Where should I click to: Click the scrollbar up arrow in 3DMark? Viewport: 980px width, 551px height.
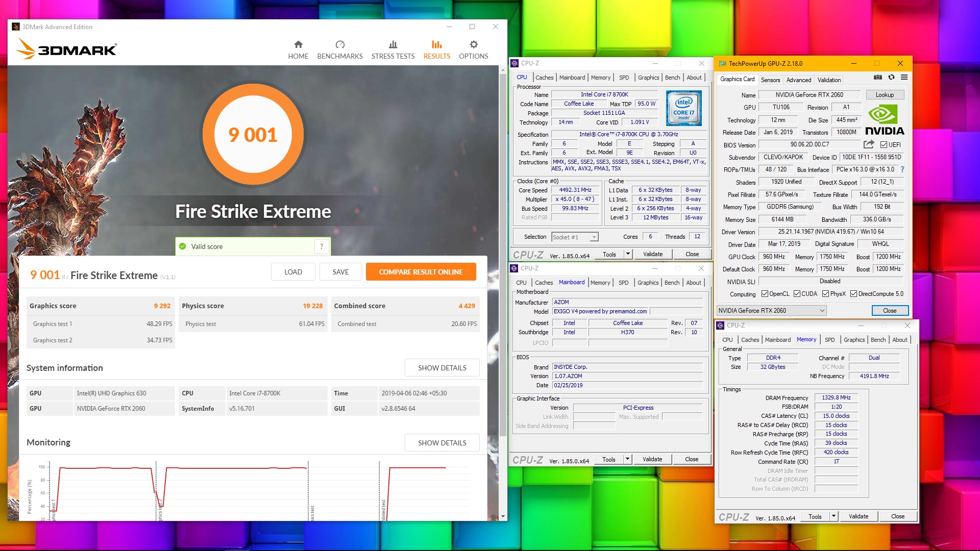[x=503, y=69]
